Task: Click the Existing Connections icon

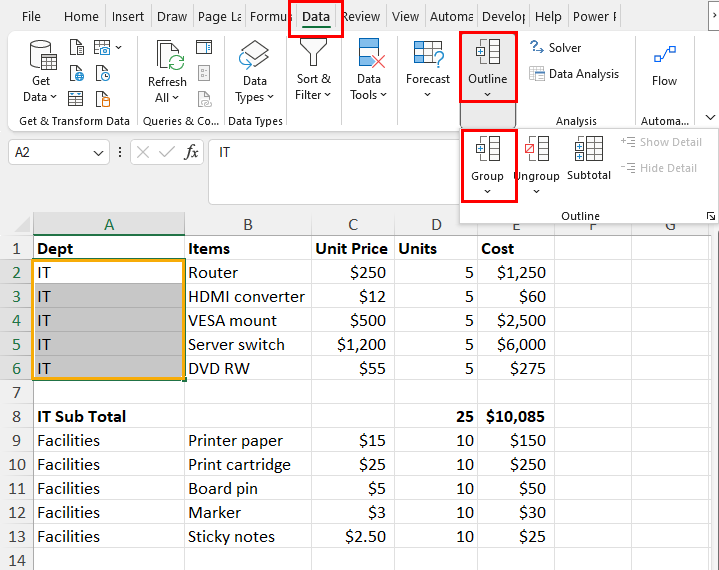Action: point(103,99)
